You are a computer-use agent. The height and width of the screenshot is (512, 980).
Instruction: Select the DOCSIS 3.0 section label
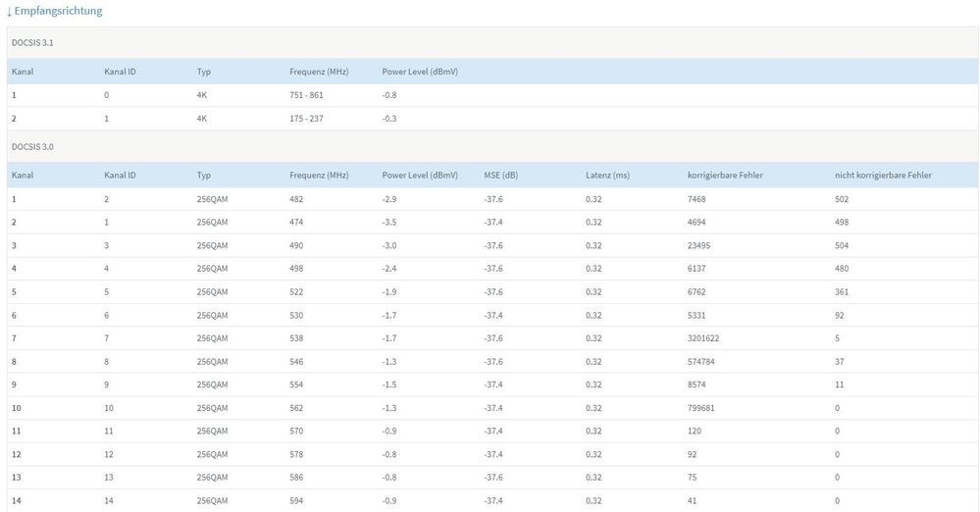pyautogui.click(x=32, y=146)
